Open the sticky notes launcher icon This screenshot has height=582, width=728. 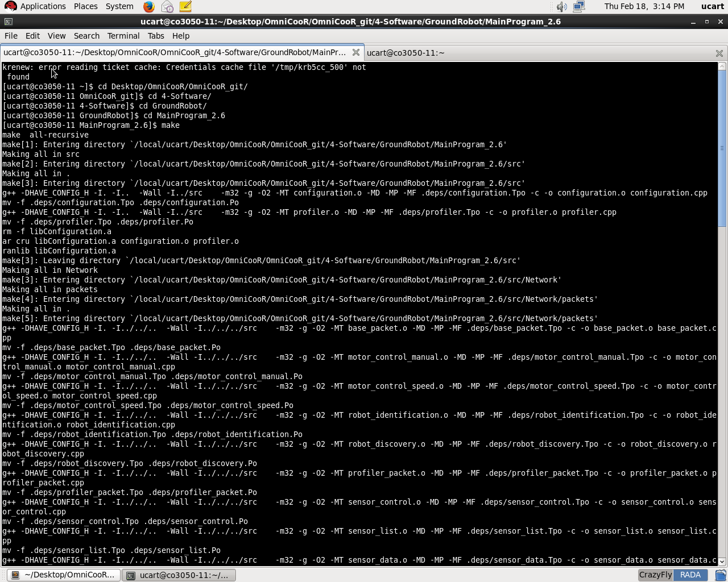pyautogui.click(x=185, y=7)
